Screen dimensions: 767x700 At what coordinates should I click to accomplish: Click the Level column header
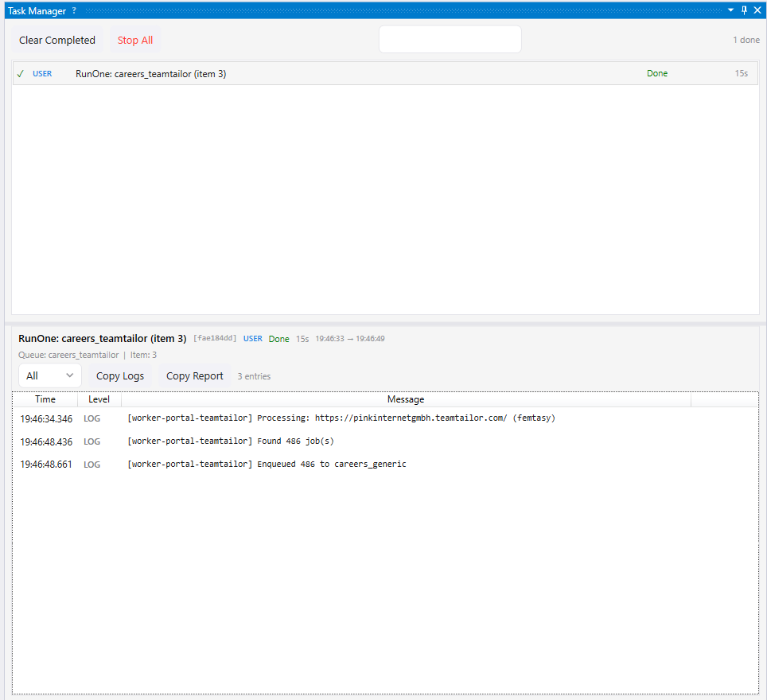pos(99,399)
